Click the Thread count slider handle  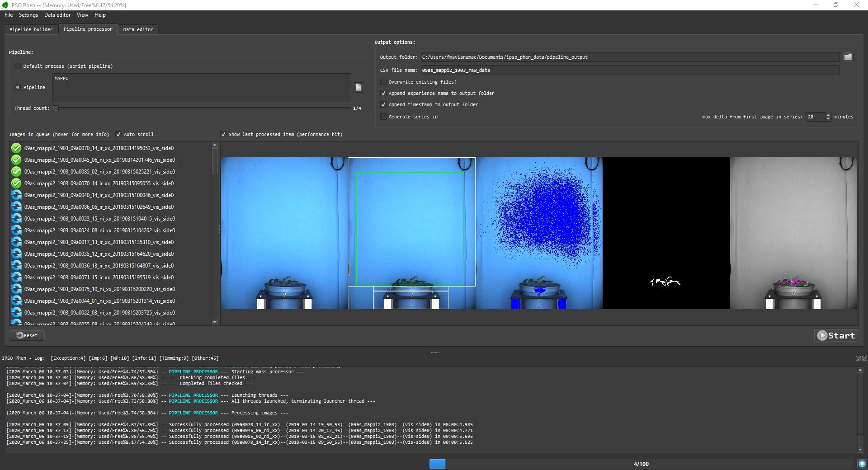click(56, 108)
